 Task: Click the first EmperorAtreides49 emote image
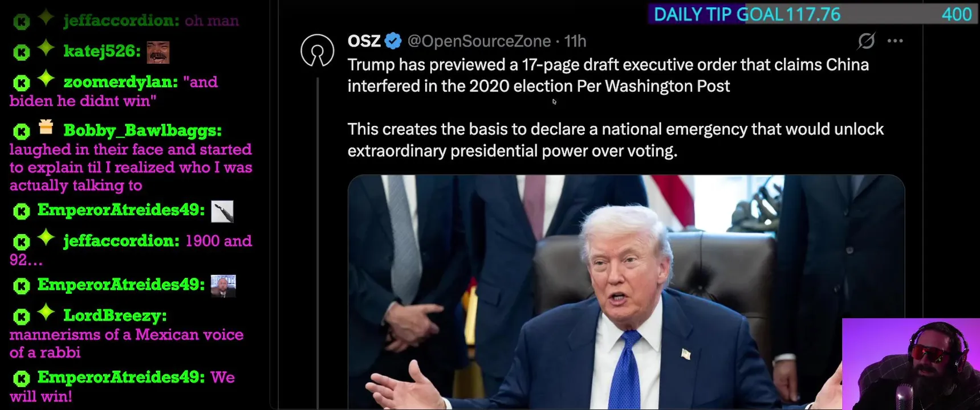pyautogui.click(x=222, y=211)
